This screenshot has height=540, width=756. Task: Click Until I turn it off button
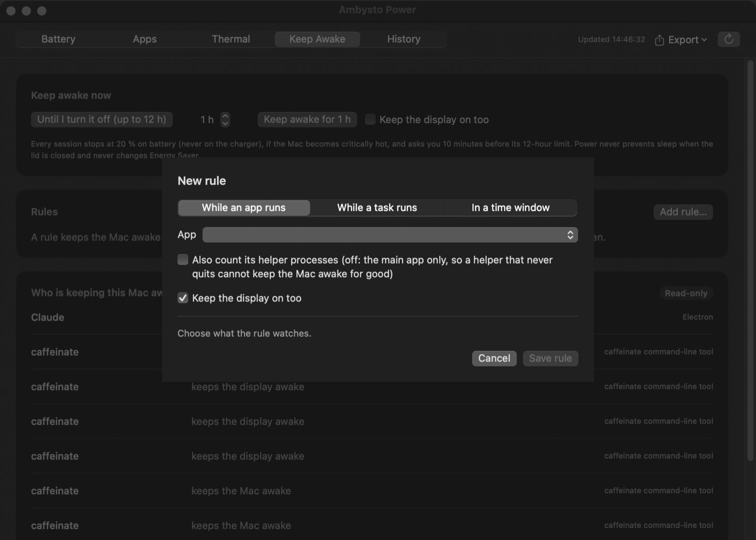pos(102,120)
